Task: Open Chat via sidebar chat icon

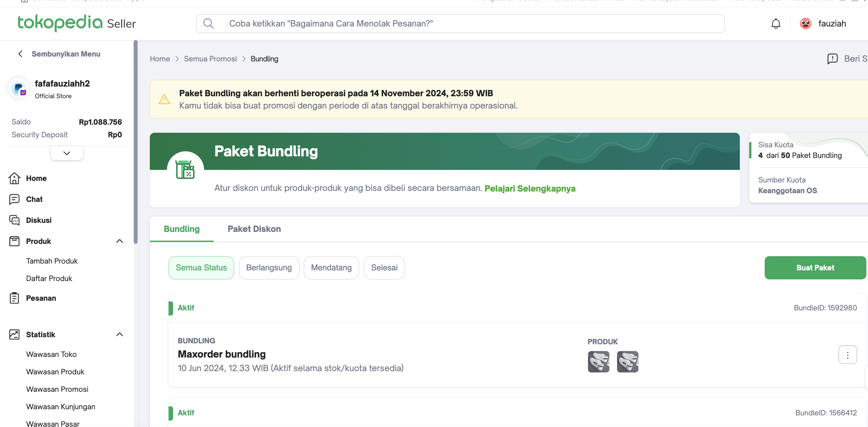Action: 14,199
